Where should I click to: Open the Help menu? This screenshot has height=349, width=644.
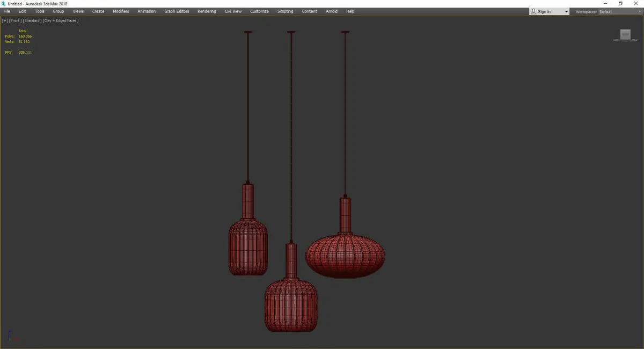[350, 11]
